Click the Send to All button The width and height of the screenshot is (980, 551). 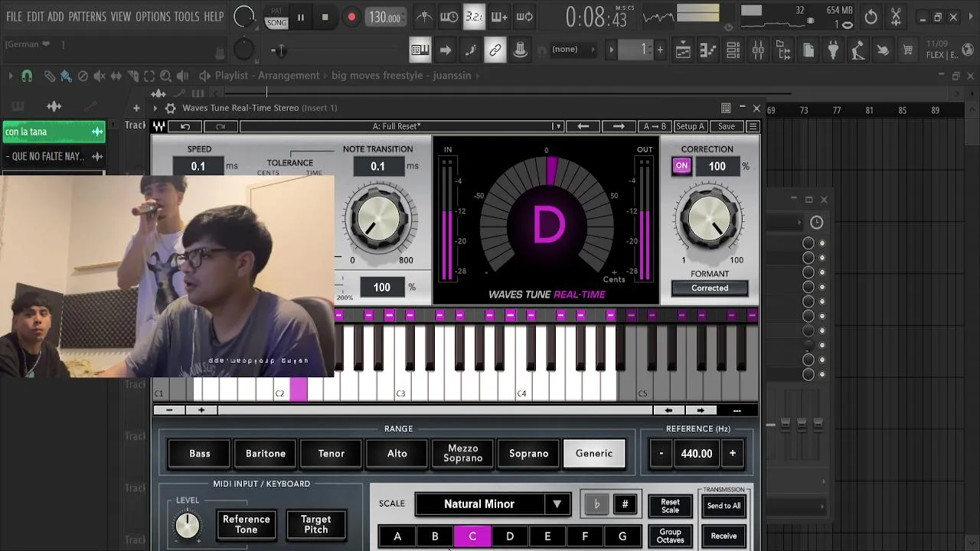[724, 506]
